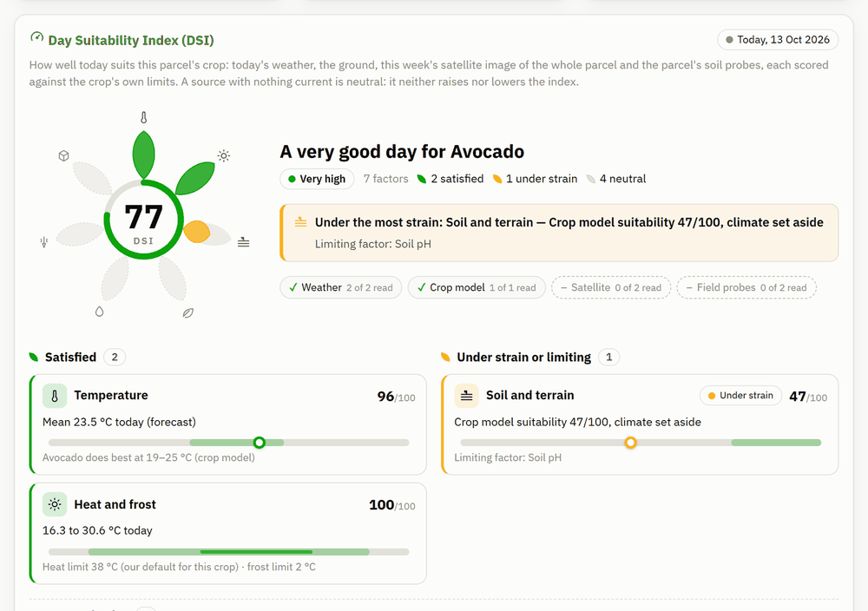Open the Under the most strain alert banner
Screen dimensions: 868x611
[x=559, y=233]
